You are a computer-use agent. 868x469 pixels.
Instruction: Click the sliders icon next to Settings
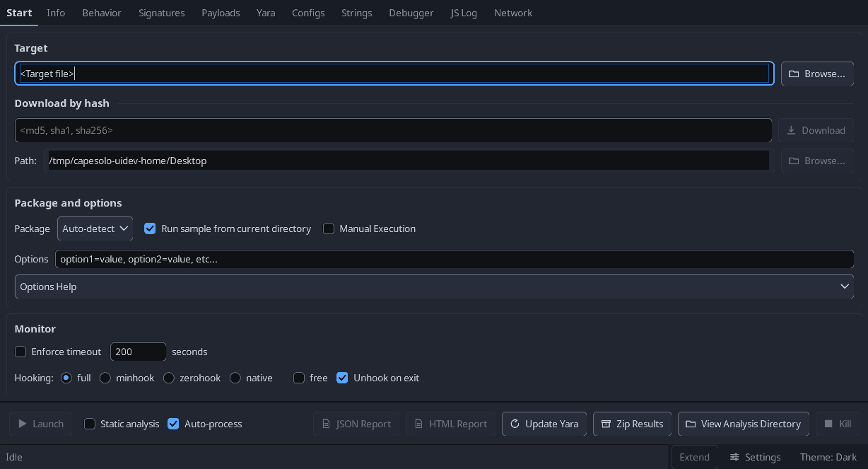click(734, 457)
